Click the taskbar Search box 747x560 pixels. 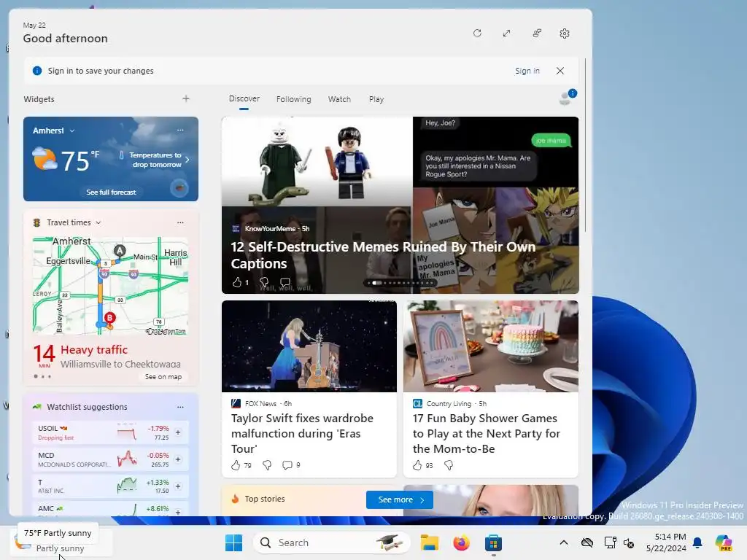tap(332, 542)
